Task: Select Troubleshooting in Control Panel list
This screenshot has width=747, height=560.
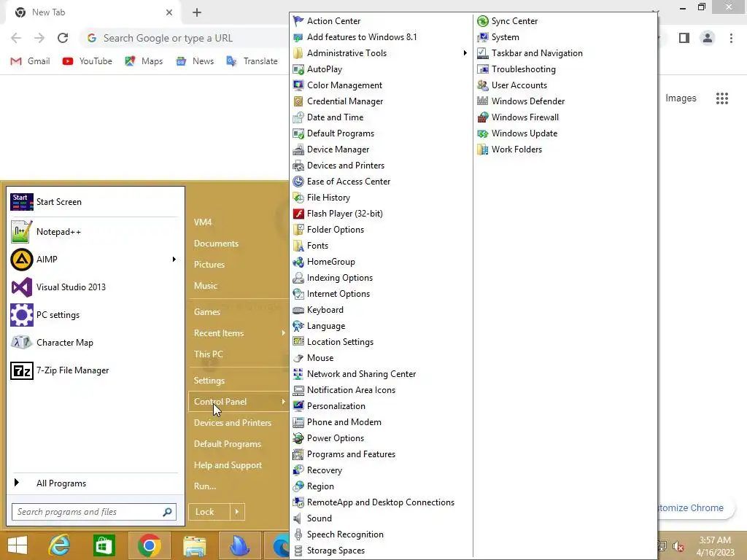Action: click(x=524, y=69)
